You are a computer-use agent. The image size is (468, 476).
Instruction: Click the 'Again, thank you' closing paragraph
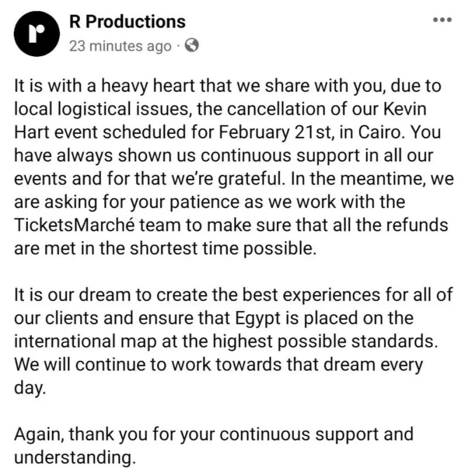click(213, 446)
